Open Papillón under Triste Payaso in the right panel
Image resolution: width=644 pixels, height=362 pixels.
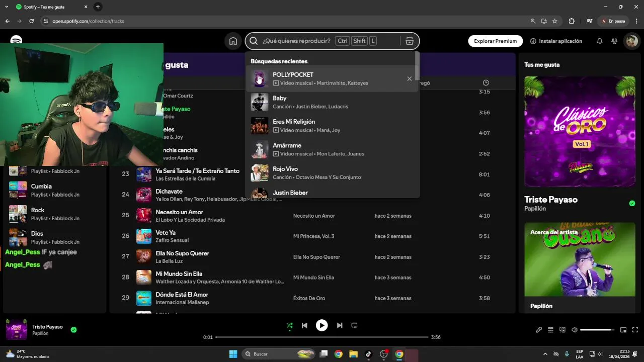tap(535, 209)
